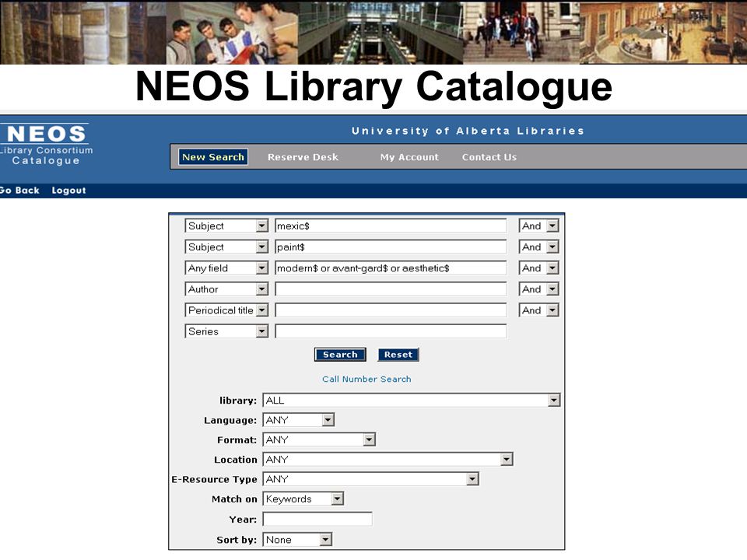This screenshot has width=747, height=560.
Task: Open the Author field-type dropdown
Action: pos(226,289)
